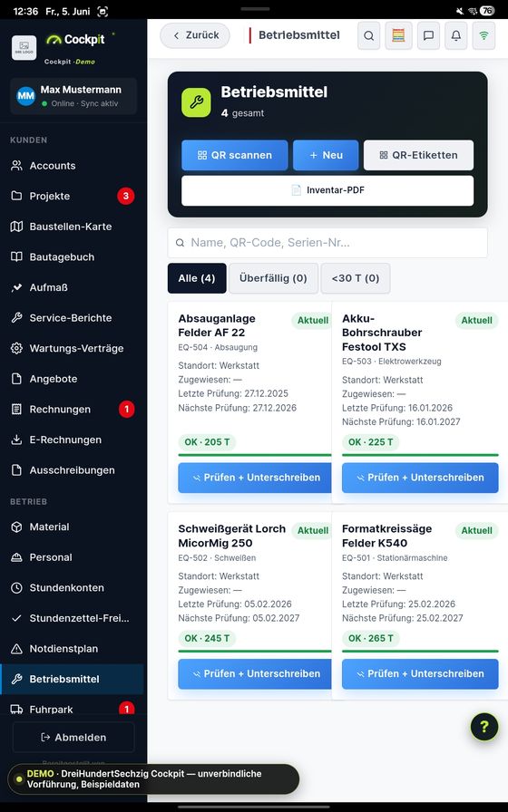The width and height of the screenshot is (508, 812).
Task: Click the DEMO notice banner at the bottom
Action: click(x=153, y=778)
